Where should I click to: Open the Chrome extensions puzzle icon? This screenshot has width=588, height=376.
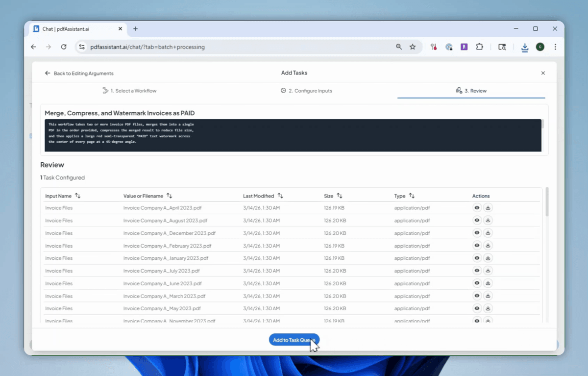479,47
